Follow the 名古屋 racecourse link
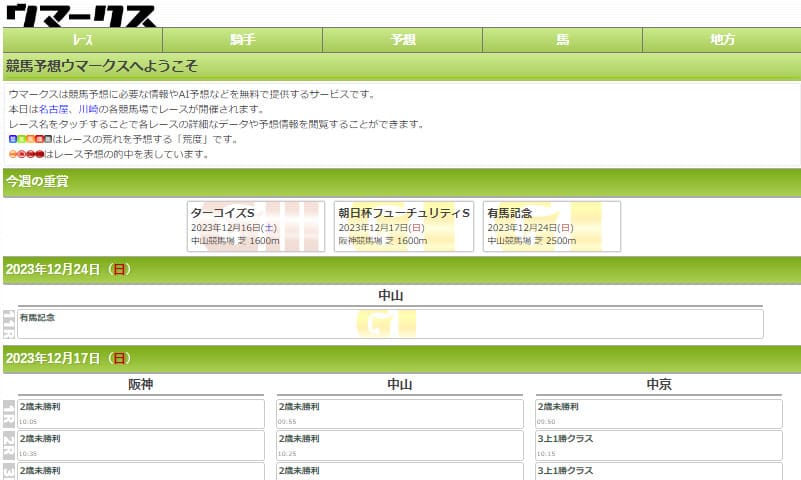 53,109
